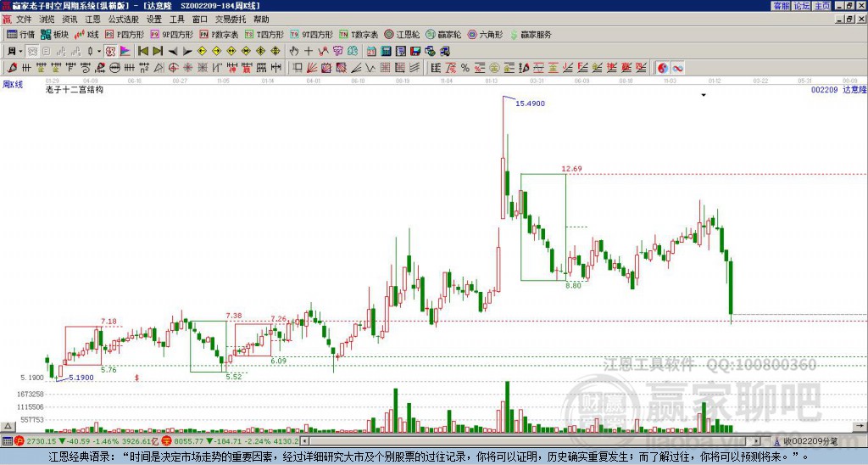
Task: Open the calculator icon in toolbar
Action: pyautogui.click(x=386, y=51)
